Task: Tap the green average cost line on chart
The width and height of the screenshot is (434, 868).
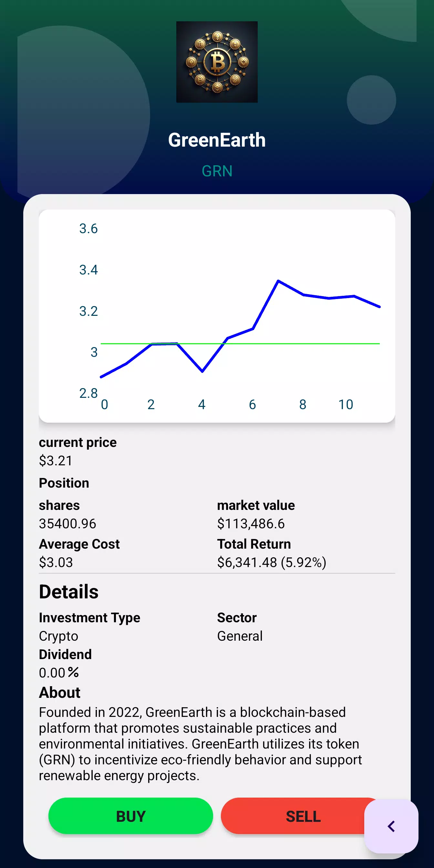Action: pyautogui.click(x=303, y=343)
